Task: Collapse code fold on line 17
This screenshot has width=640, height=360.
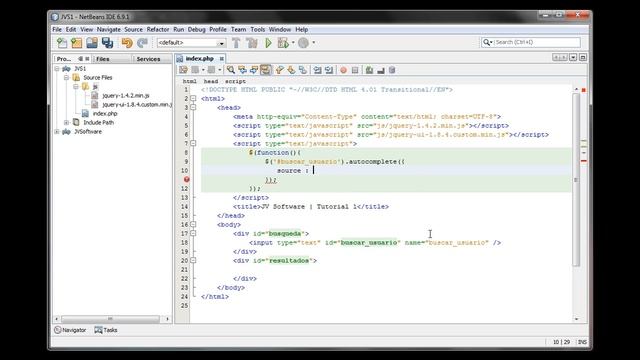Action: [193, 233]
